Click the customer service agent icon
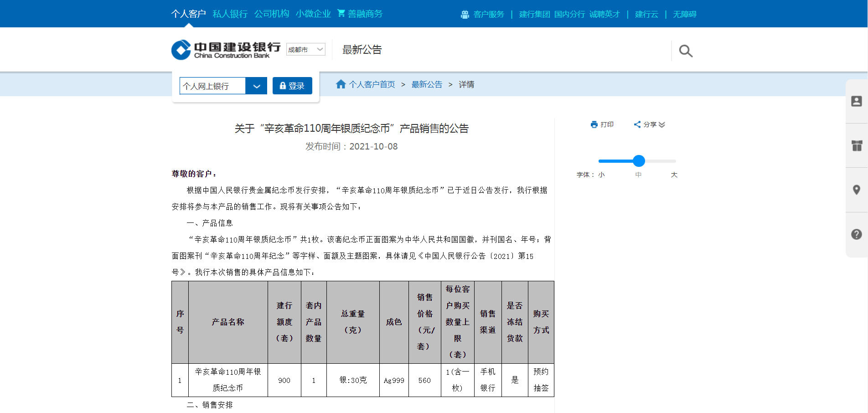 point(465,14)
